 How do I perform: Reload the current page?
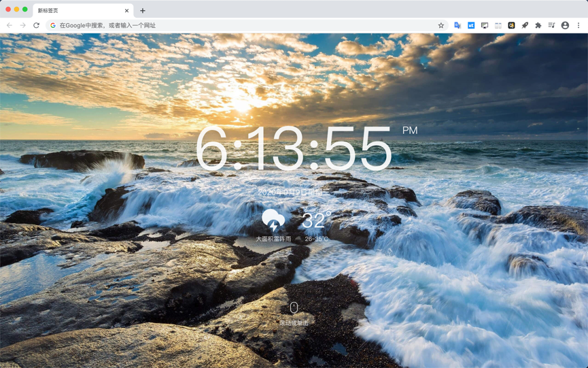tap(37, 26)
